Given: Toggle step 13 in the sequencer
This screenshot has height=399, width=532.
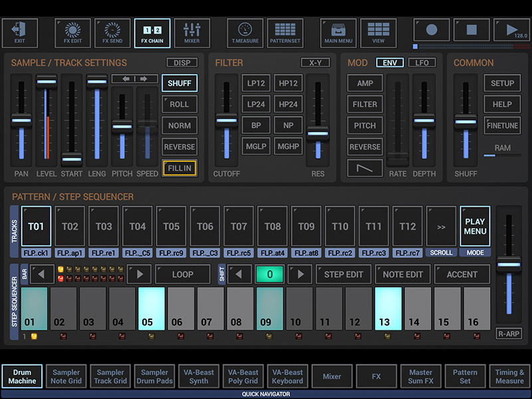Looking at the screenshot, I should coord(388,309).
